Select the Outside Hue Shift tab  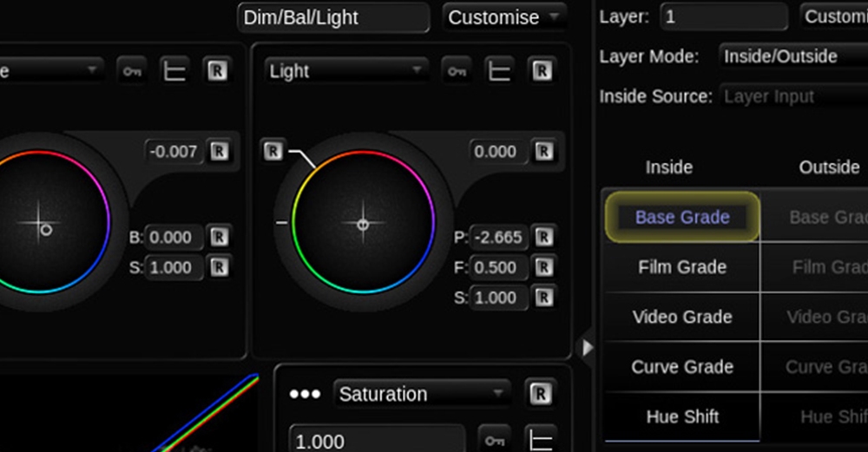[x=815, y=416]
